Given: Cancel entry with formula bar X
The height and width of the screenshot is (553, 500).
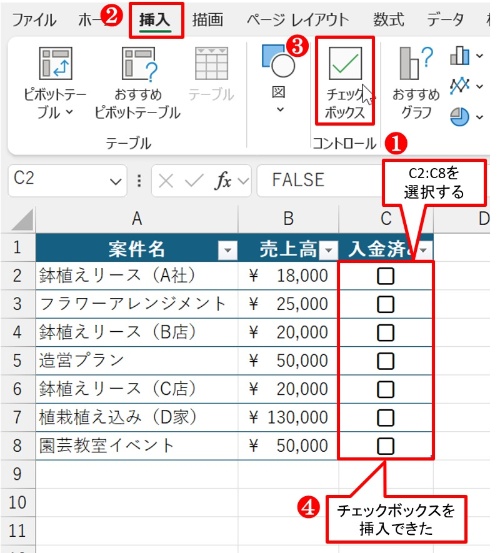Looking at the screenshot, I should pyautogui.click(x=165, y=181).
